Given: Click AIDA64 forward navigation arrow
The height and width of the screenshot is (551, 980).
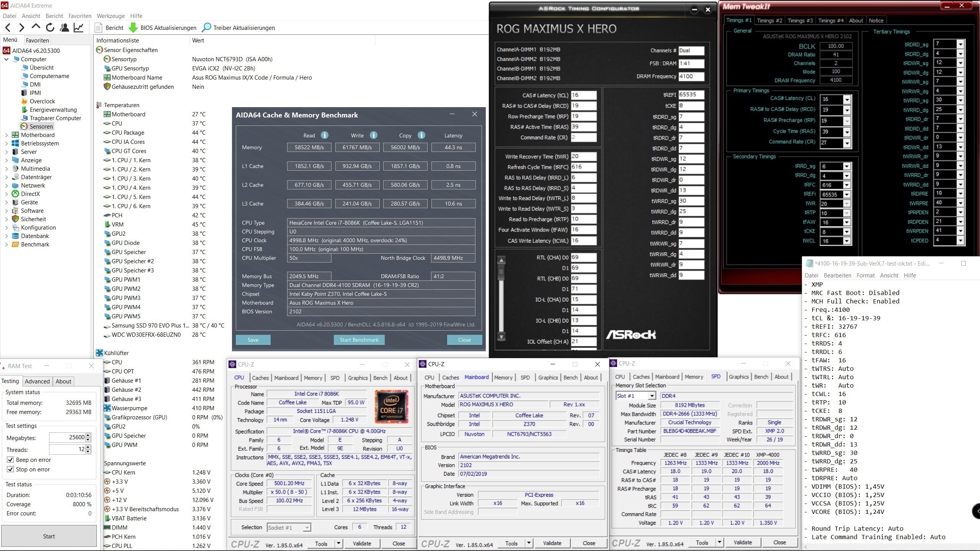Looking at the screenshot, I should (x=22, y=28).
